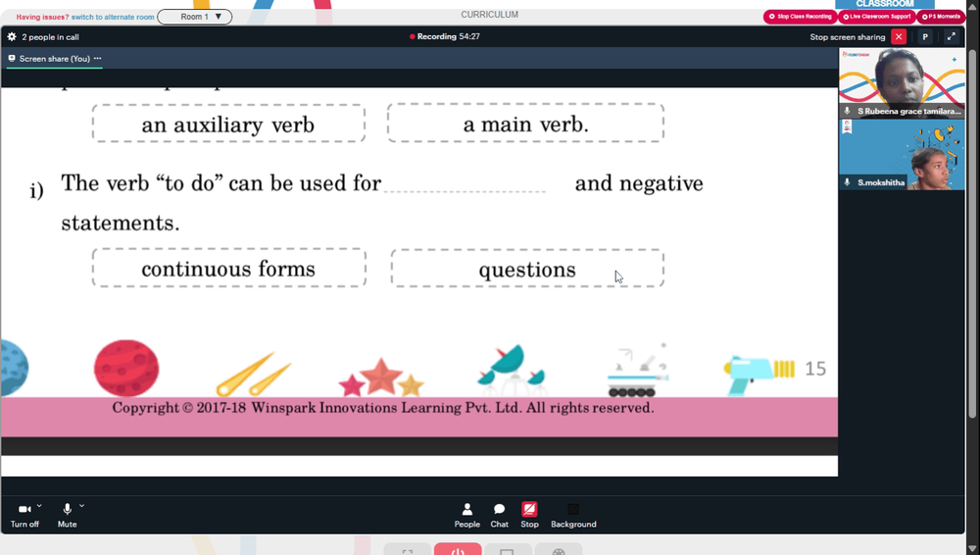Click mic icon on S.mokshitha tile
The image size is (980, 555).
pyautogui.click(x=847, y=182)
